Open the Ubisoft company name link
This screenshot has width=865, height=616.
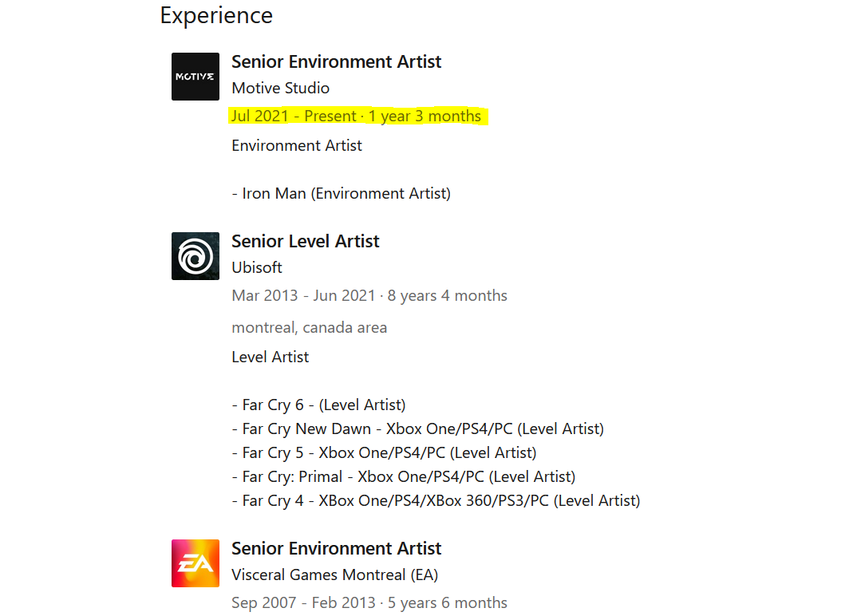(x=256, y=267)
